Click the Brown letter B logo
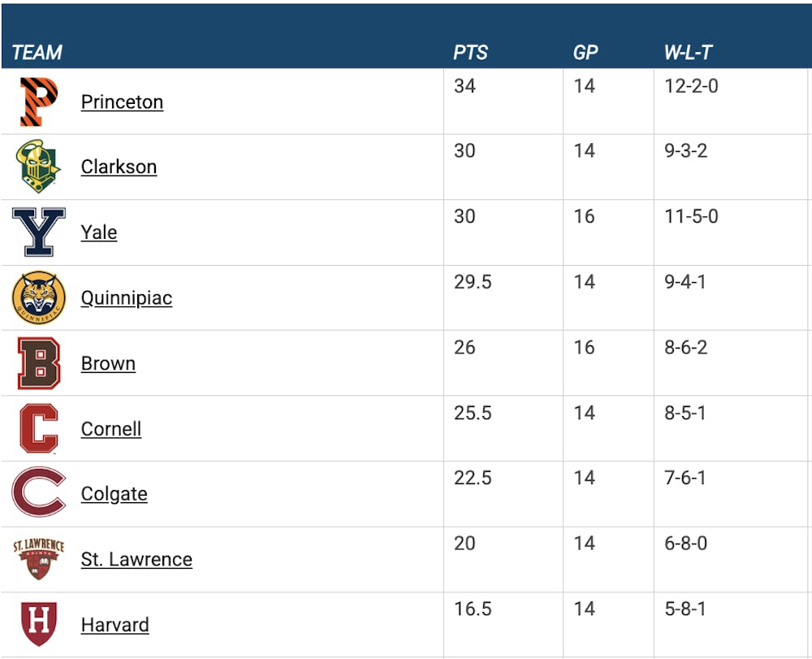The height and width of the screenshot is (659, 812). pos(38,363)
